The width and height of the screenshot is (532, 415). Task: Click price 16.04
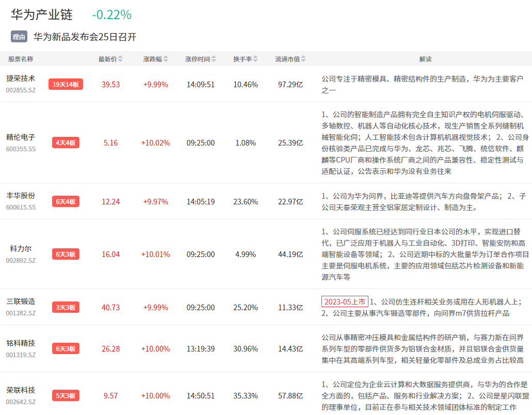110,254
